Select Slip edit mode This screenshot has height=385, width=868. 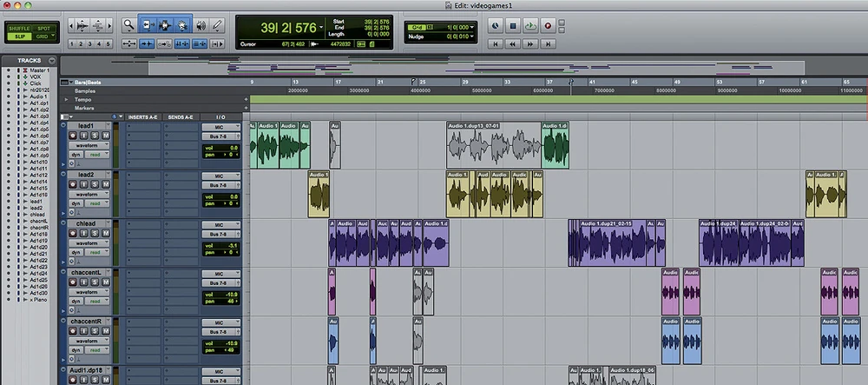[x=19, y=37]
